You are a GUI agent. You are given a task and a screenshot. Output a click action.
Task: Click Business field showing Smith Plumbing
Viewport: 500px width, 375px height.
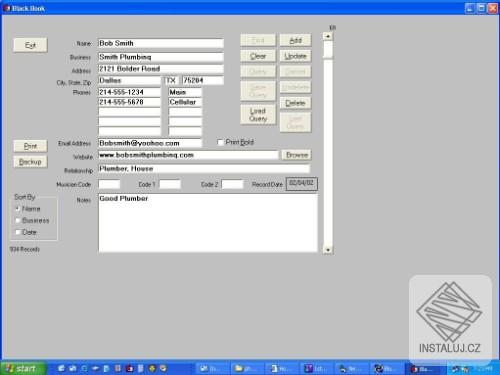tap(161, 57)
